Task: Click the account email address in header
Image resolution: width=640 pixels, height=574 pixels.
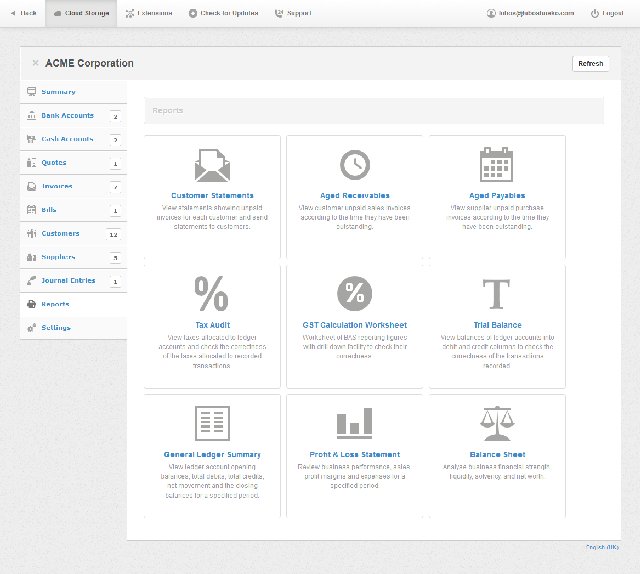Action: click(x=536, y=13)
